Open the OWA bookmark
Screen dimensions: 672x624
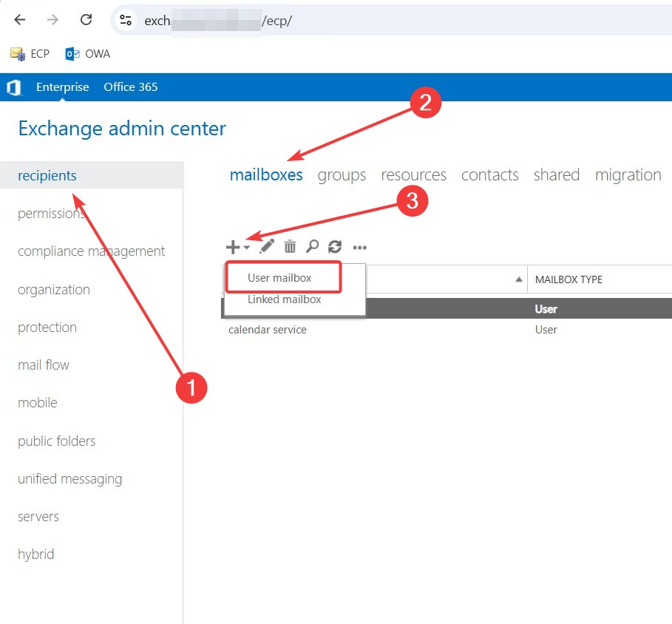88,54
